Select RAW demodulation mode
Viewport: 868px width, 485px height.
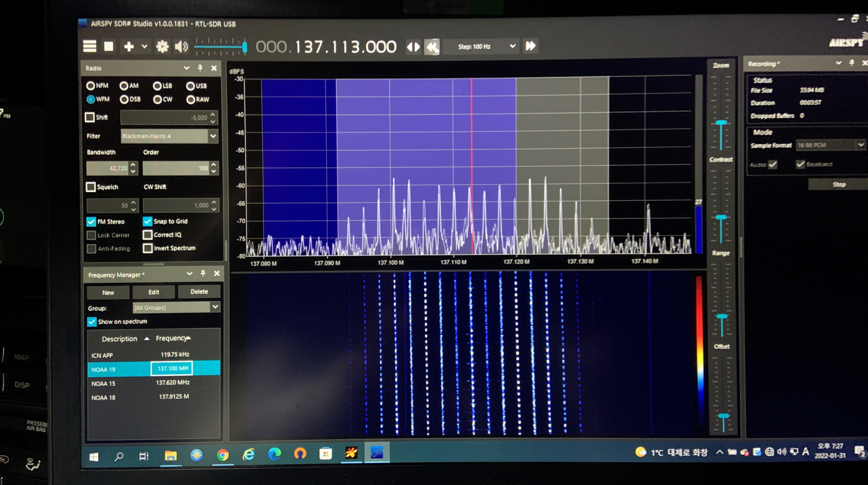pyautogui.click(x=190, y=99)
